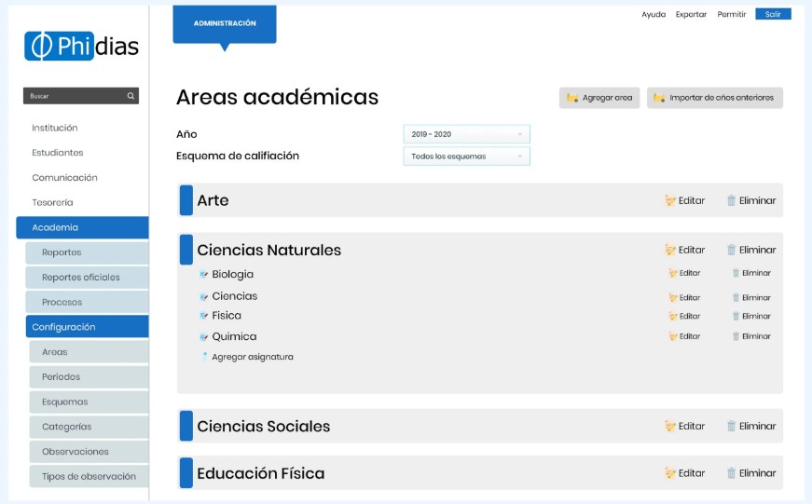This screenshot has width=812, height=504.
Task: Open the Esquema de calificación dropdown
Action: 466,157
